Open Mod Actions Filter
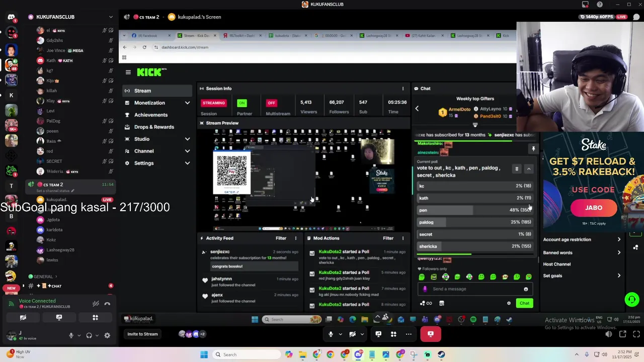Viewport: 644px width, 362px height. pos(388,238)
